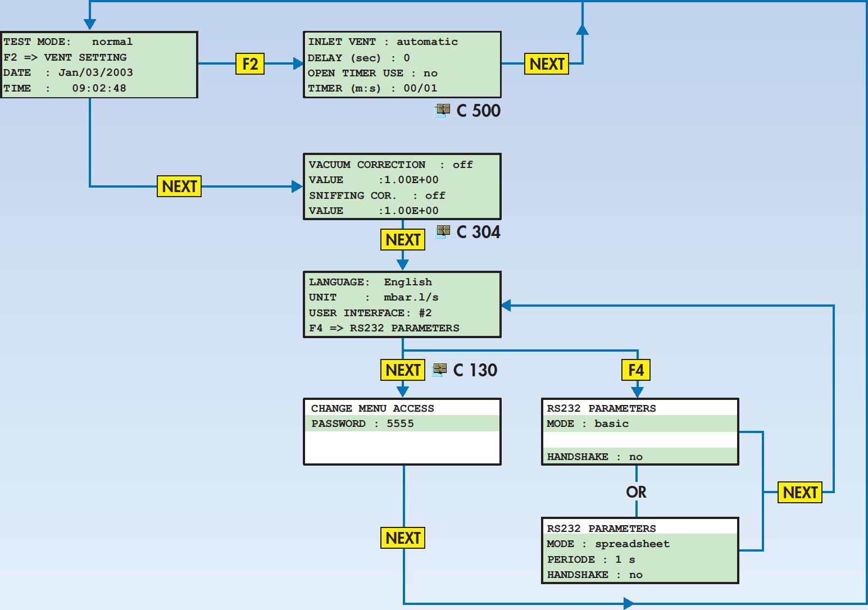Click NEXT leading to VACUUM CORRECTION screen

pyautogui.click(x=179, y=186)
